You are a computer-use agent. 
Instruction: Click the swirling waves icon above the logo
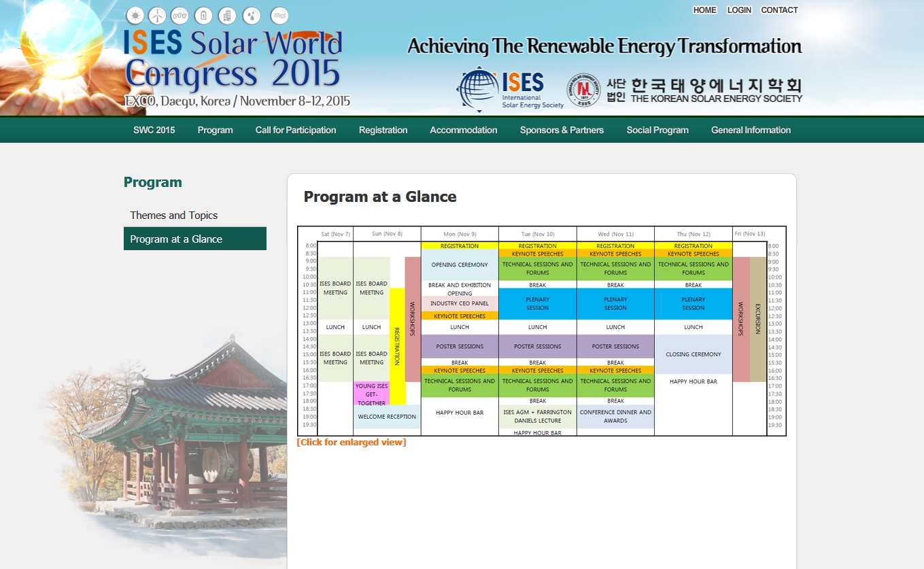179,16
